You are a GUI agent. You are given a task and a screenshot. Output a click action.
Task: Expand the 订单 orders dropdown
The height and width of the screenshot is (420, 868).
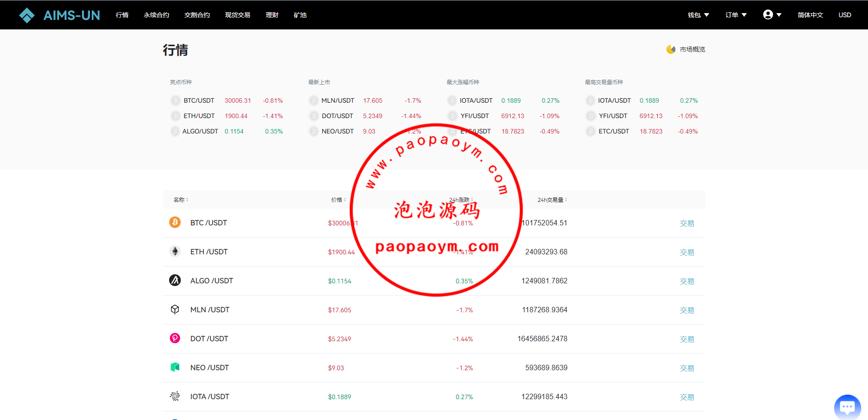[736, 15]
